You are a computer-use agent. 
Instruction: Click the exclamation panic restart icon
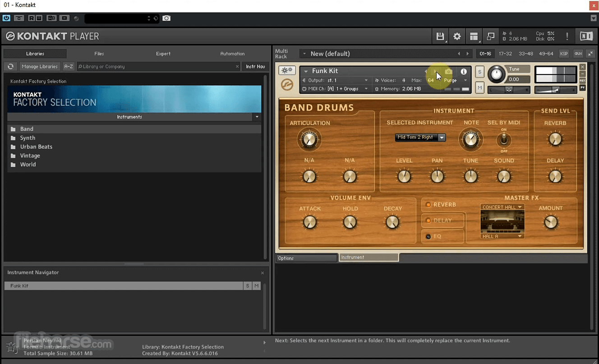click(567, 37)
